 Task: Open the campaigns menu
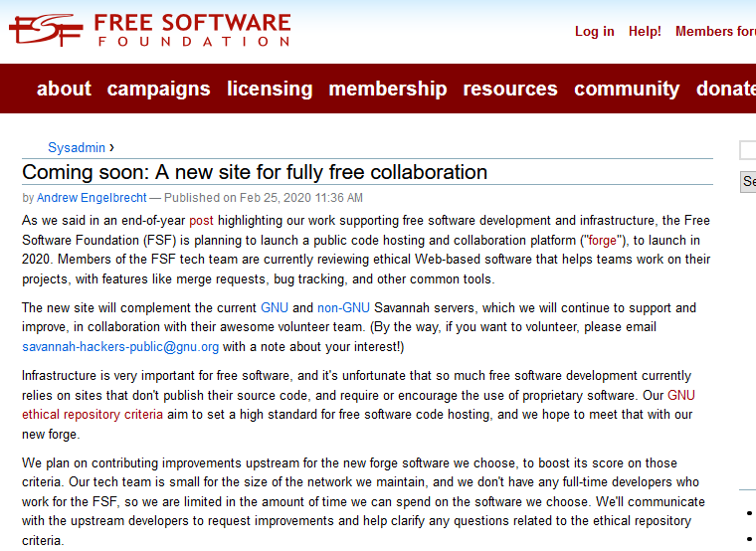tap(158, 89)
